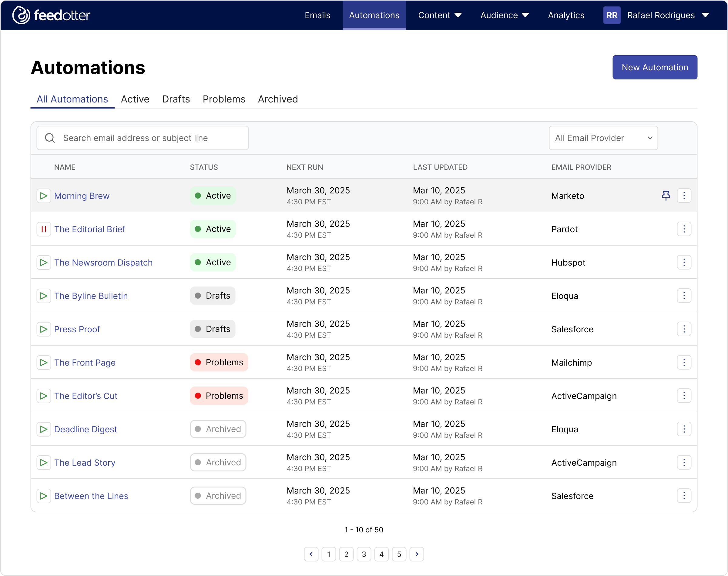Open Morning Brew three-dot menu
728x576 pixels.
684,196
